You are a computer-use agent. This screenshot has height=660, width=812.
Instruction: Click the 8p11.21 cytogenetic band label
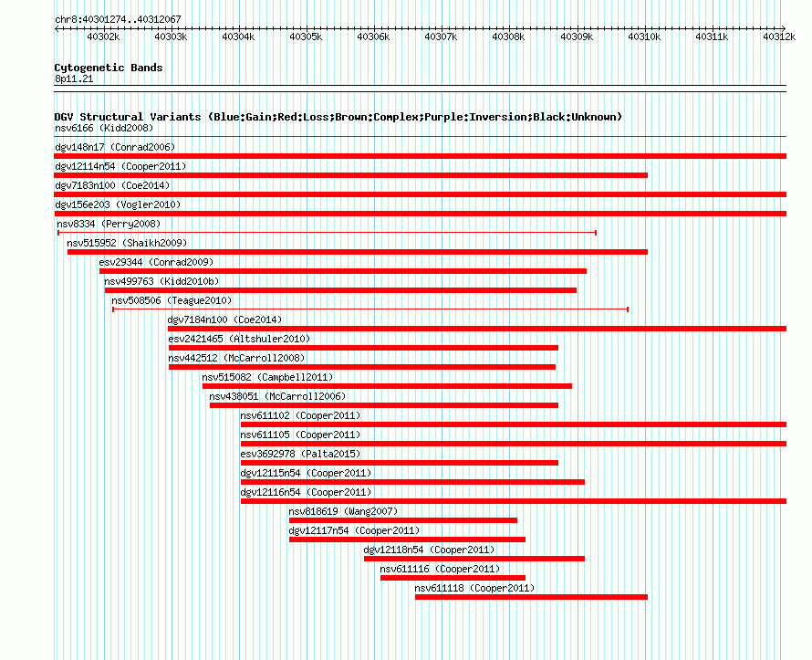coord(74,79)
